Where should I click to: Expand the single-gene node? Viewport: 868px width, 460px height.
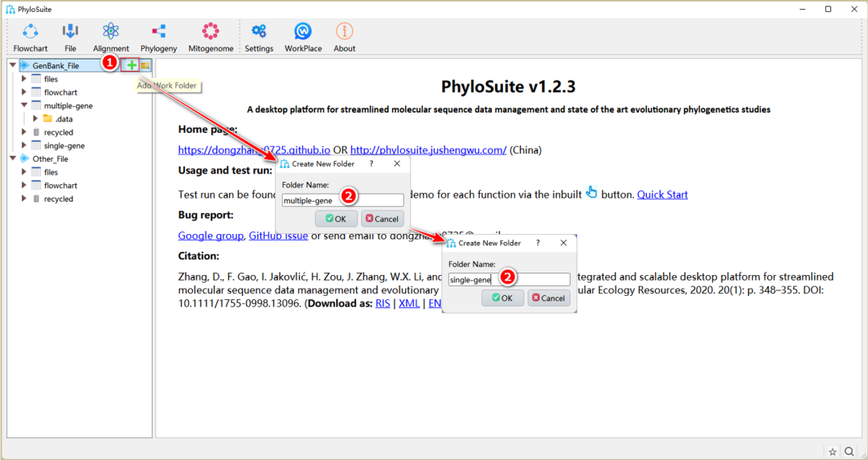tap(24, 146)
